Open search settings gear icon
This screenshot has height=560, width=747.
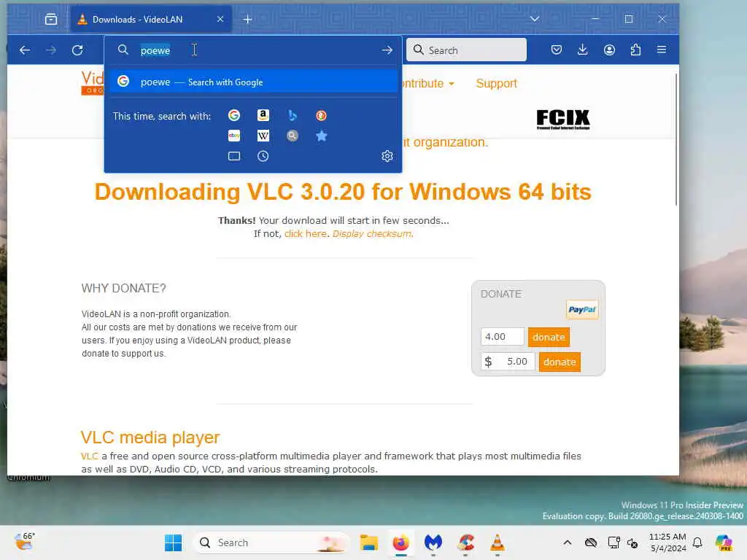[387, 156]
